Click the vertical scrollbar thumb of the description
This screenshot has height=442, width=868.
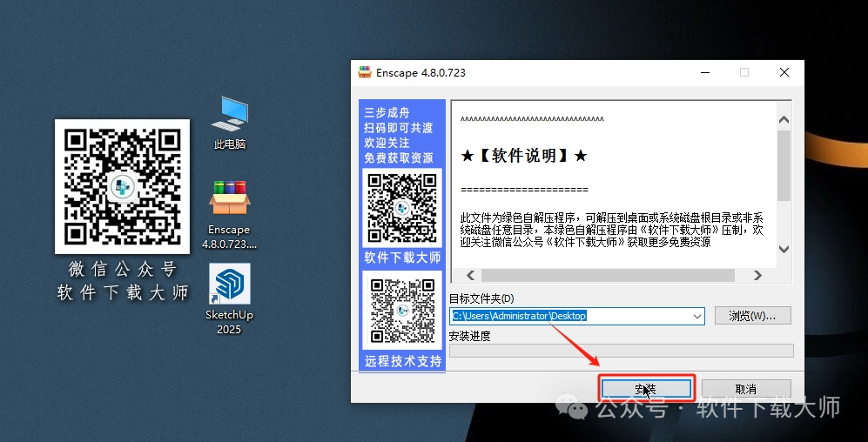pos(784,165)
